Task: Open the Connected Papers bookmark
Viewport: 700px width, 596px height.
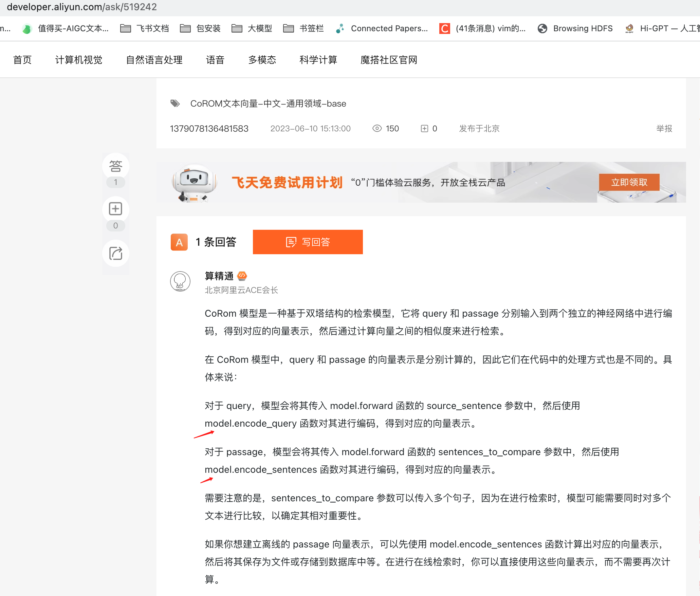Action: click(x=382, y=29)
